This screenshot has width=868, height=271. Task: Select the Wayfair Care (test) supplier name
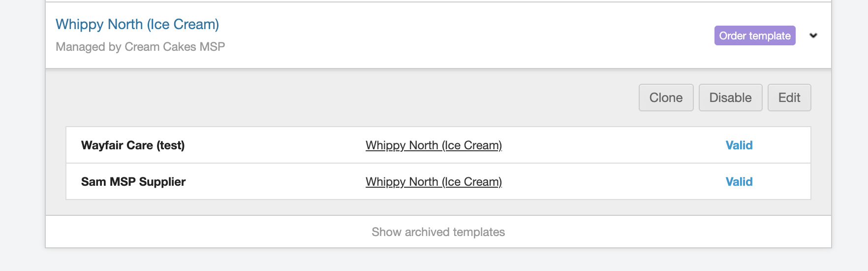(133, 145)
